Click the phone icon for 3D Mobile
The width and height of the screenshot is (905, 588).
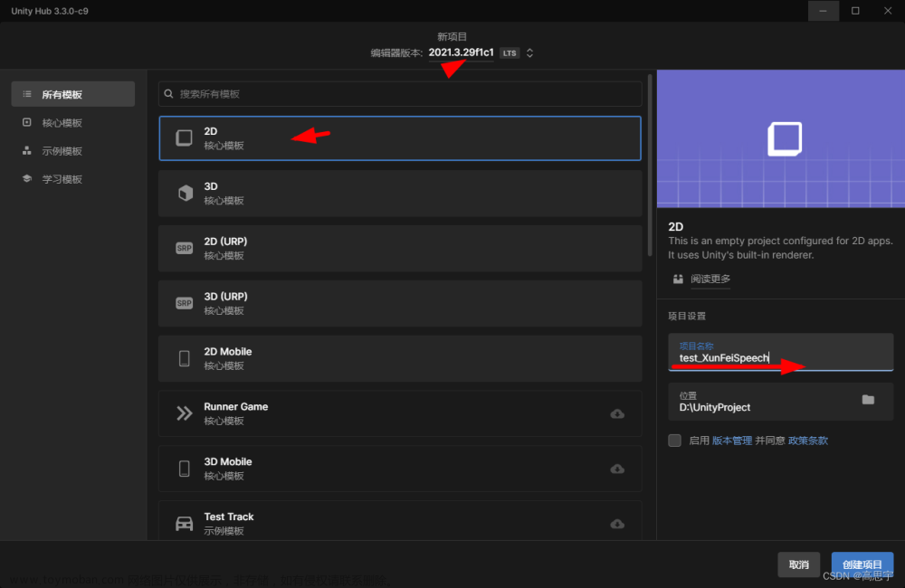point(184,469)
